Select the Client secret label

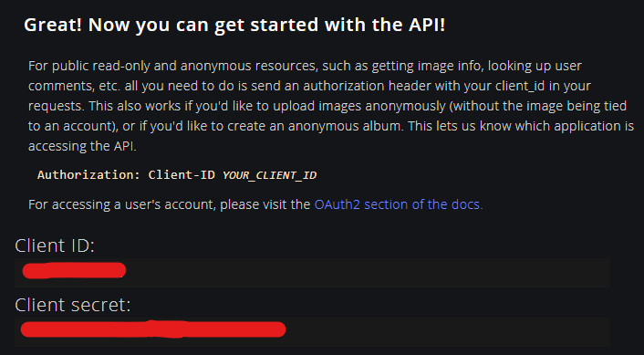point(73,305)
